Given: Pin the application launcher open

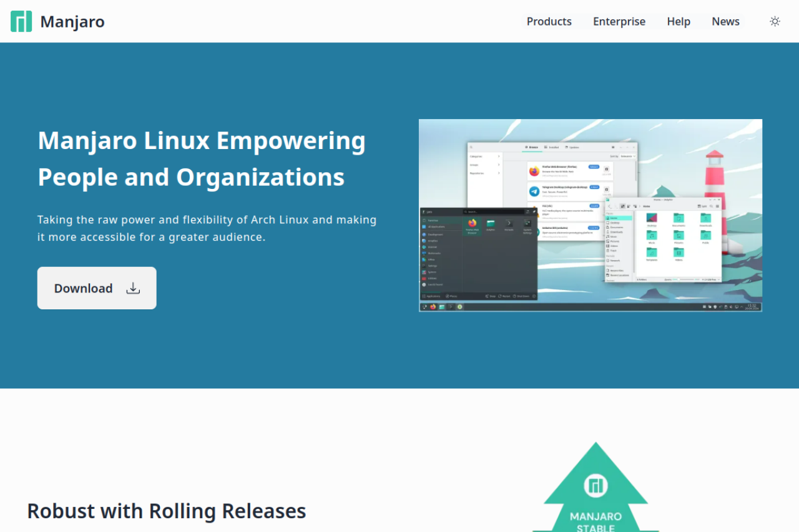Looking at the screenshot, I should (x=534, y=211).
